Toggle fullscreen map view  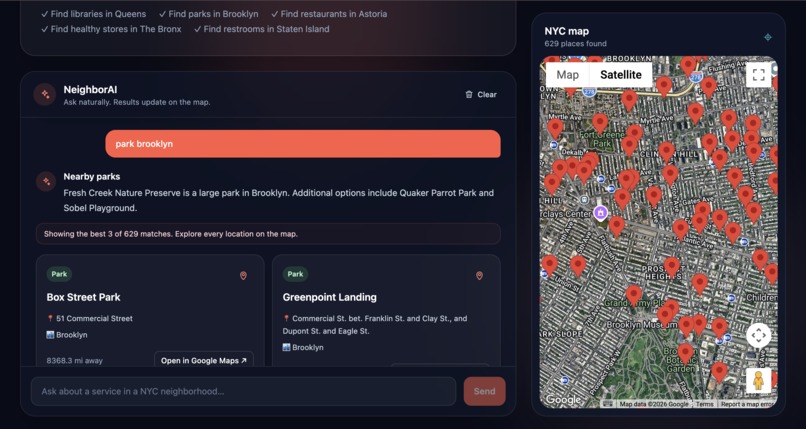[x=759, y=75]
